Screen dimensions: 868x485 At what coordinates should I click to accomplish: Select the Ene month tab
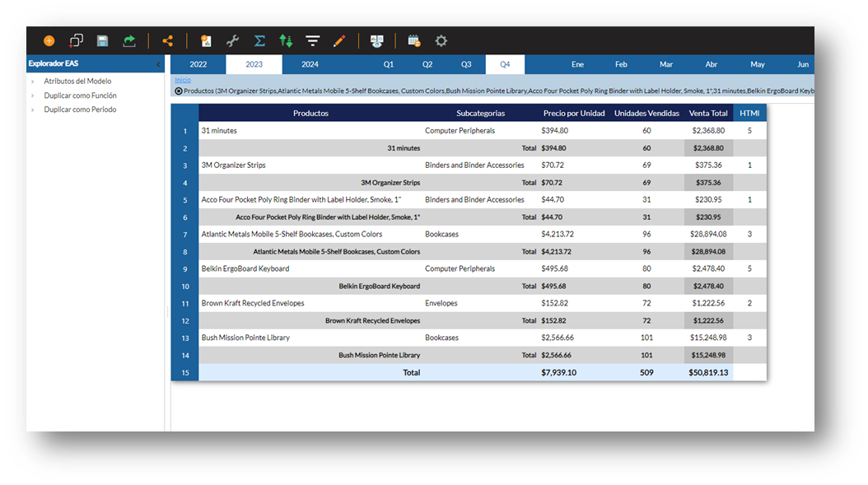577,64
